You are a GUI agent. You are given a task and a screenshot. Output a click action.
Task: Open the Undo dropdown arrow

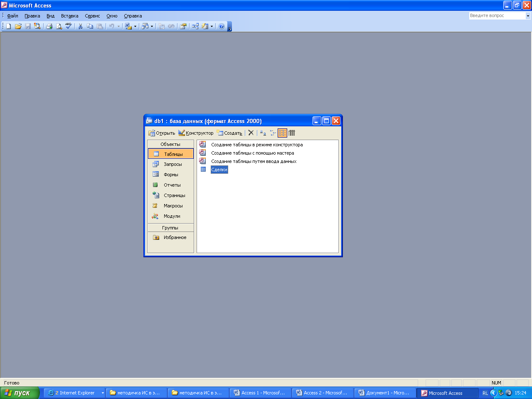click(x=118, y=26)
